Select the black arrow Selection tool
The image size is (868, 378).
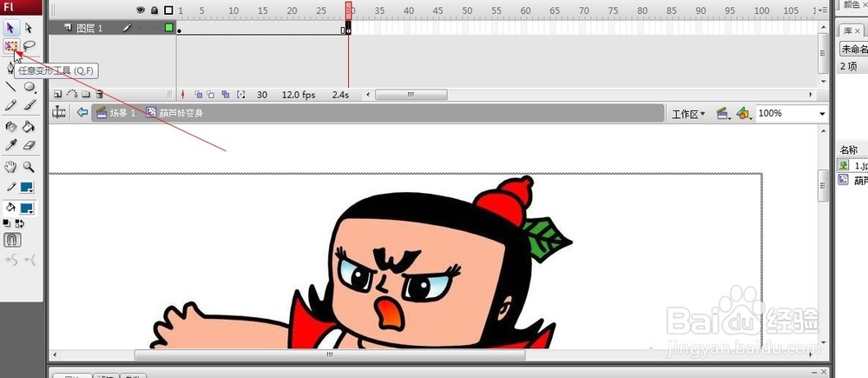point(10,27)
